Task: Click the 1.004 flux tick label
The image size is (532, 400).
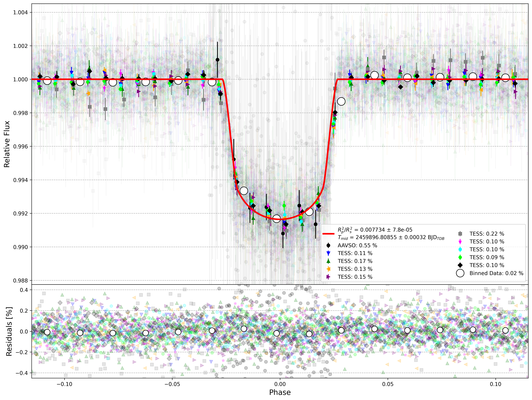Action: coord(20,13)
